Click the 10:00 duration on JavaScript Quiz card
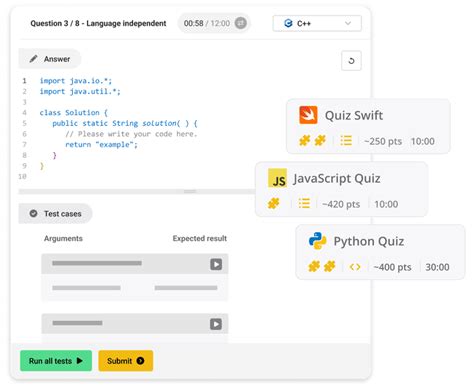Viewport: 474px width, 388px height. coord(386,204)
